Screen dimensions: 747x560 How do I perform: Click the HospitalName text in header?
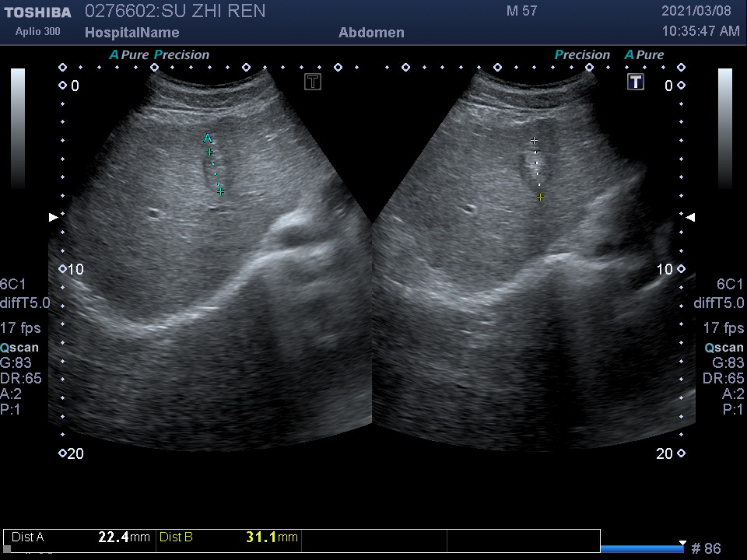point(132,33)
